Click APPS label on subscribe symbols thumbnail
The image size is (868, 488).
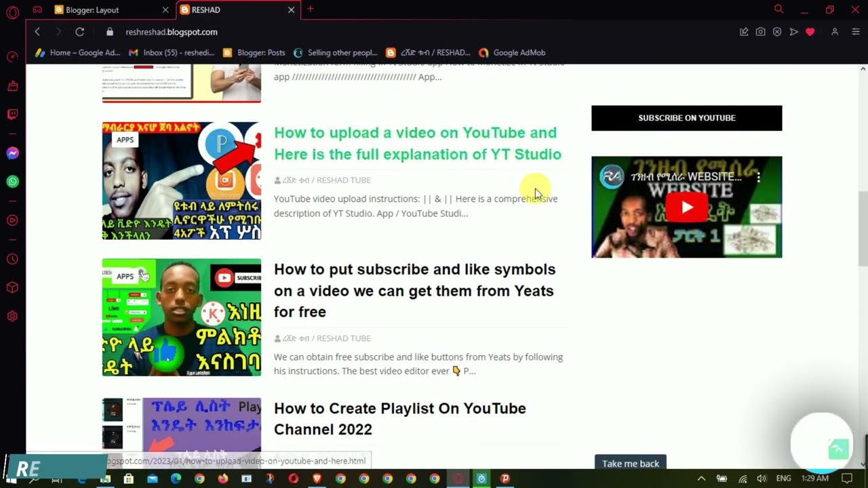125,277
